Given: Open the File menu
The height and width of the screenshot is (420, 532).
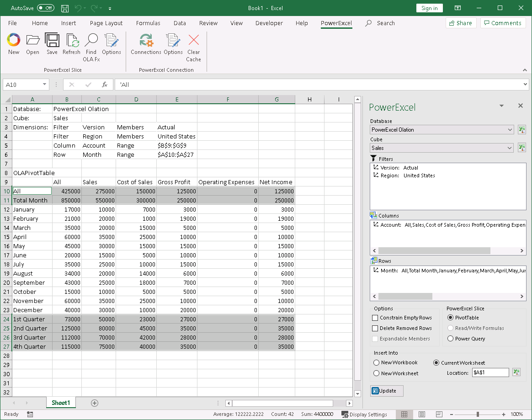Looking at the screenshot, I should point(12,23).
